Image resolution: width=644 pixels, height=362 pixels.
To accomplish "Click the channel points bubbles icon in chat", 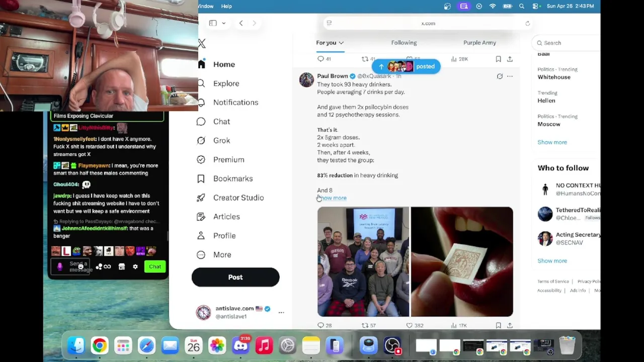I will click(x=99, y=267).
